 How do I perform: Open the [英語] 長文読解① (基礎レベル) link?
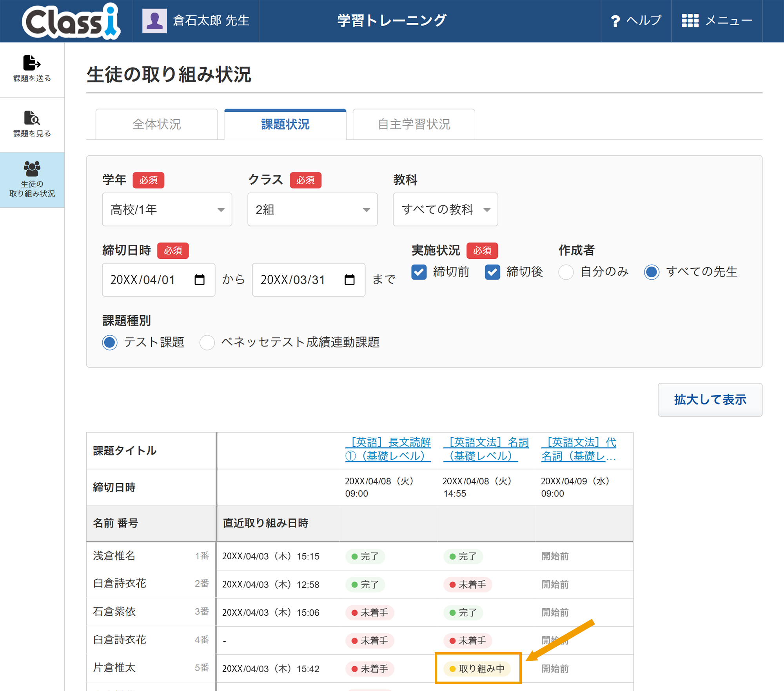388,449
